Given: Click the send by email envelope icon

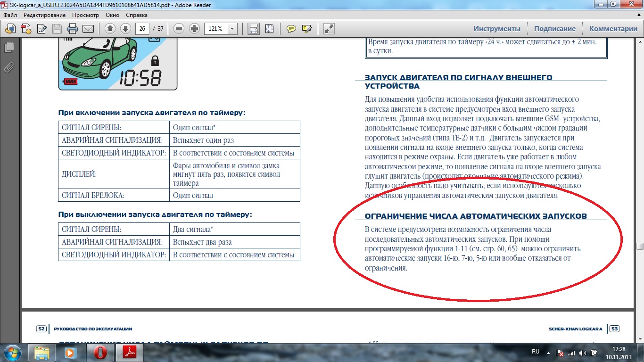Looking at the screenshot, I should (x=88, y=29).
